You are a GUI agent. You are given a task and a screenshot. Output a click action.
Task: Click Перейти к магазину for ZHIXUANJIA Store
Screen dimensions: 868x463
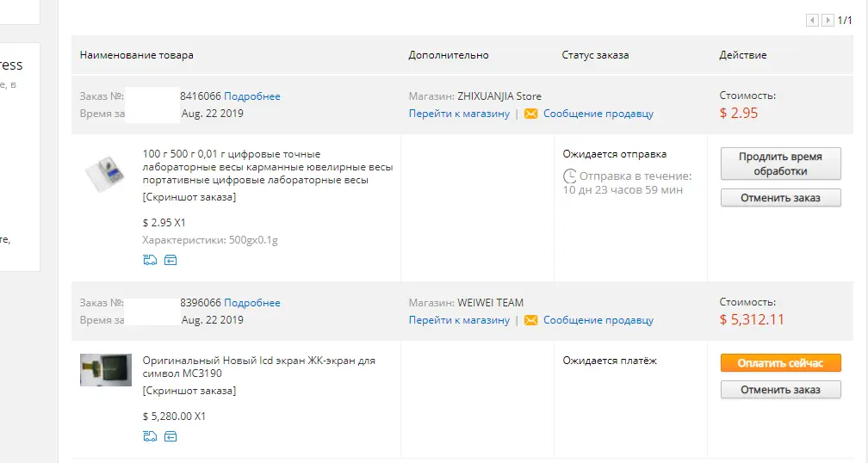pos(459,114)
